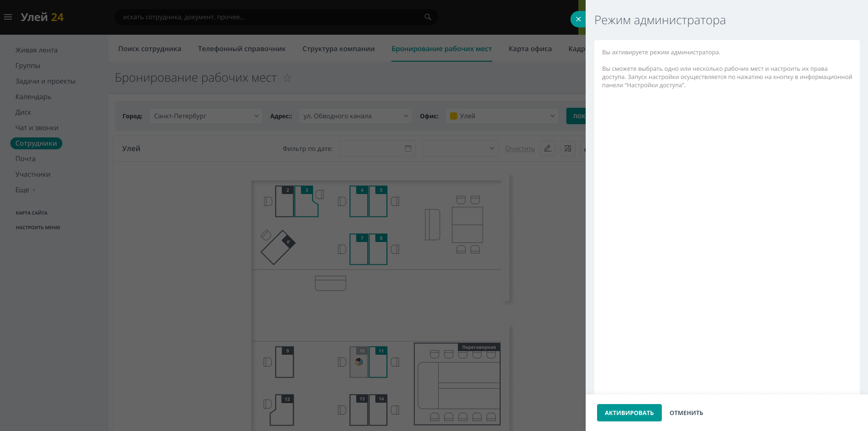Select workplace number 5 on map
The height and width of the screenshot is (431, 868).
click(x=378, y=201)
